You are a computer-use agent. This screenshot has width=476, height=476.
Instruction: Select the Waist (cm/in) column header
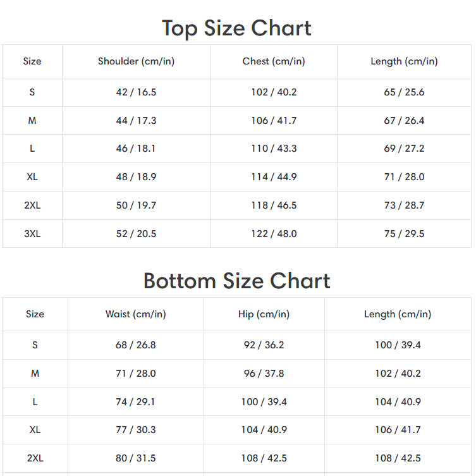point(136,314)
